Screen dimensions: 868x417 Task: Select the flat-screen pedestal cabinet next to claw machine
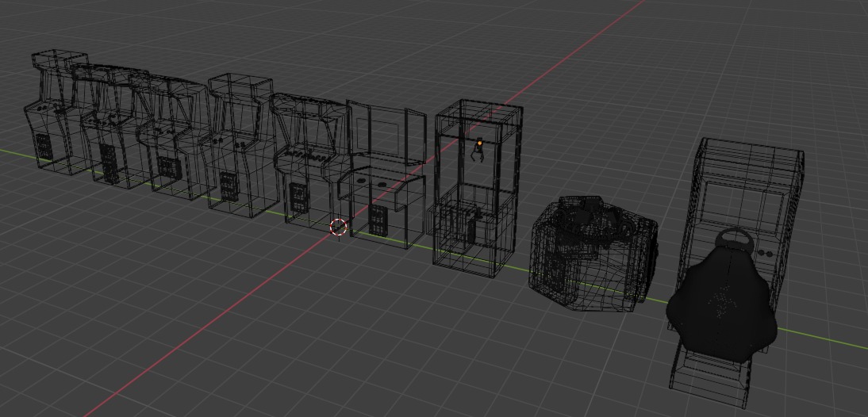[x=384, y=174]
